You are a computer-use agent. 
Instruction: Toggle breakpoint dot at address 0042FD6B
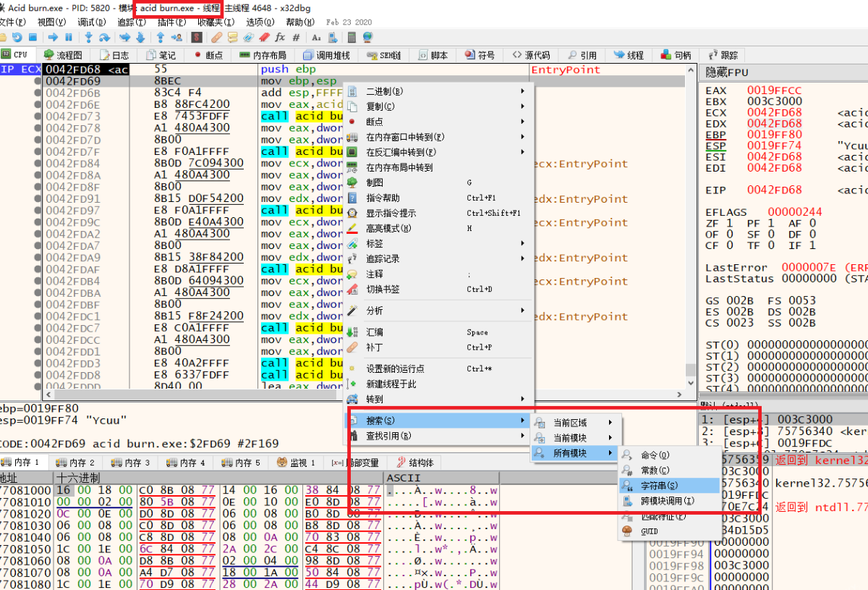coord(37,93)
